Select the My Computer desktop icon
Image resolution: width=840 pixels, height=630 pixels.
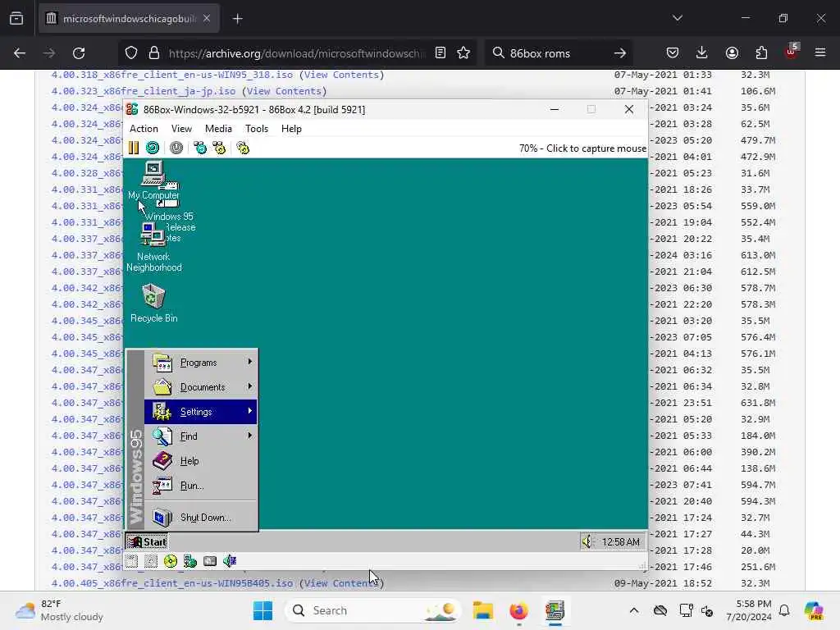tap(153, 180)
